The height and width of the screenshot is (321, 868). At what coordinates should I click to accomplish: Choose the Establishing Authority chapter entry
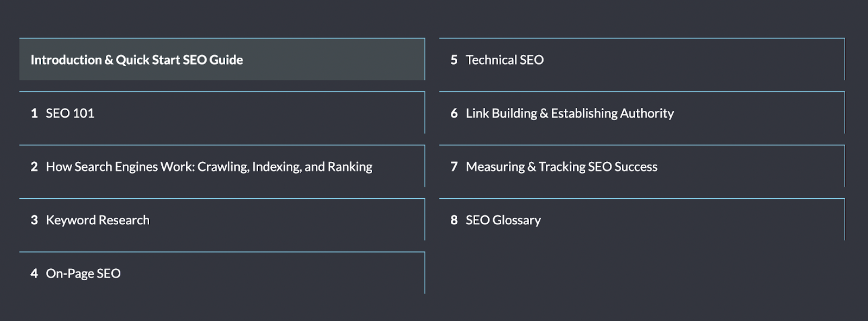[x=612, y=113]
